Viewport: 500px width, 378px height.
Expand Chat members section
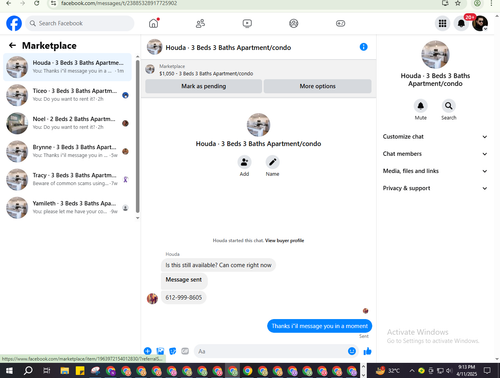click(x=435, y=154)
